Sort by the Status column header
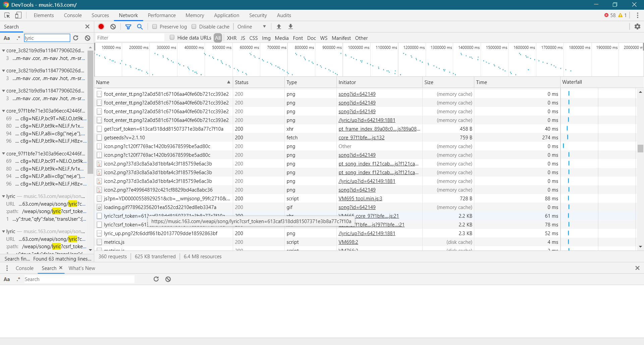 click(x=258, y=82)
